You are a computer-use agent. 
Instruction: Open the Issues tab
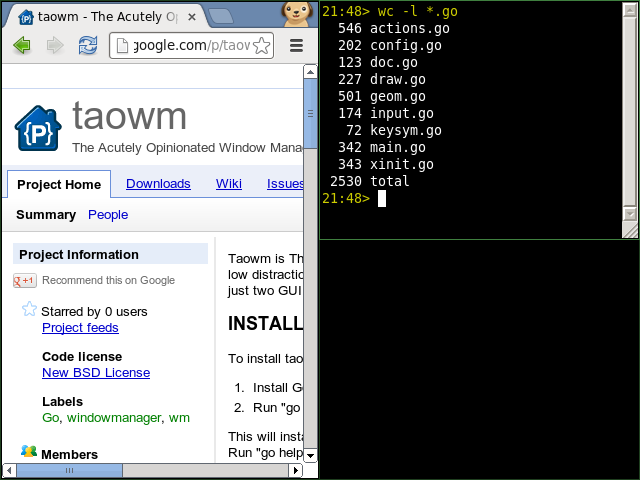tap(285, 184)
